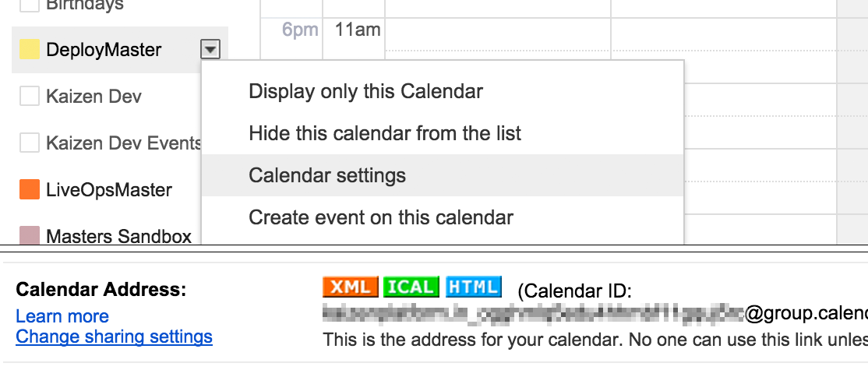The image size is (868, 370).
Task: Click the 6pm time slot label
Action: (x=300, y=30)
